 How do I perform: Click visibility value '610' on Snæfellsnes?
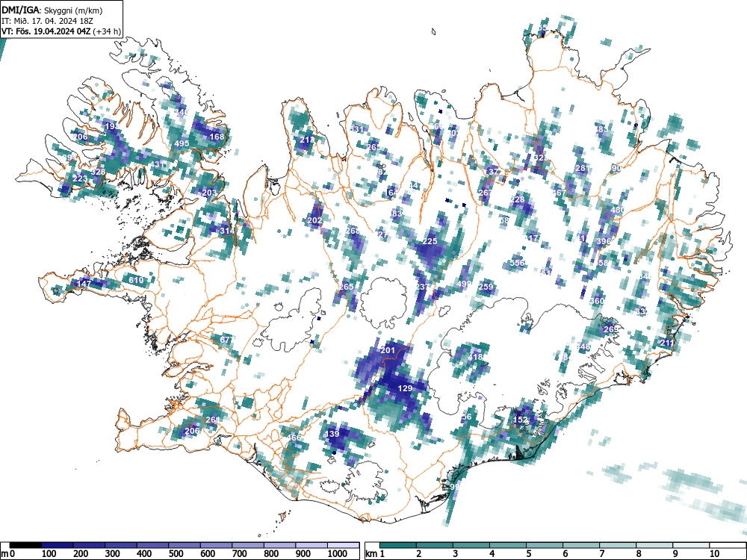[x=136, y=280]
